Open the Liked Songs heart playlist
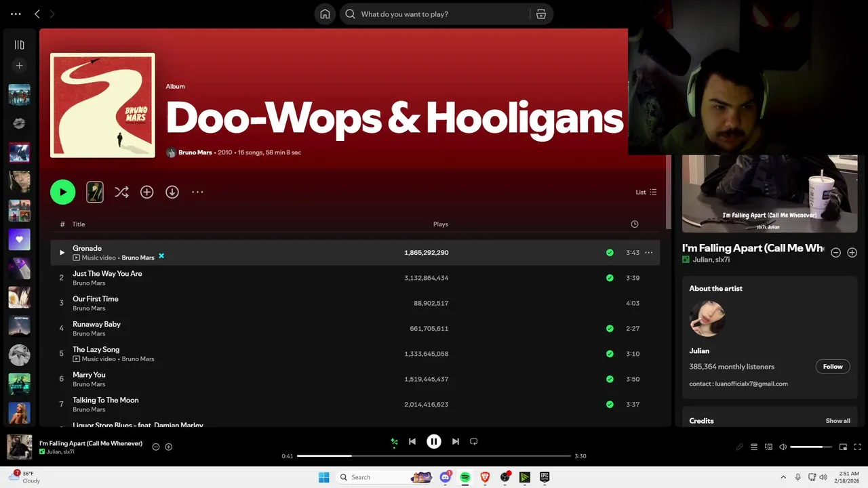Viewport: 868px width, 488px height. click(x=19, y=239)
